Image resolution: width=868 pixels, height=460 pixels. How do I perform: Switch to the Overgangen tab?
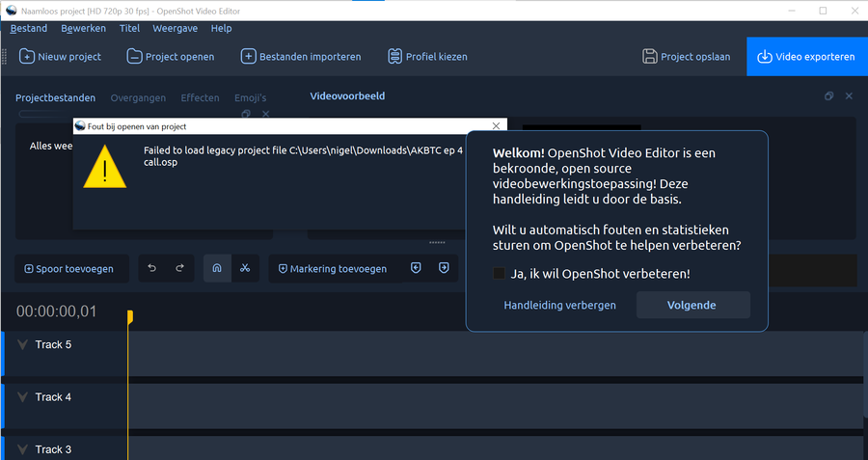138,98
